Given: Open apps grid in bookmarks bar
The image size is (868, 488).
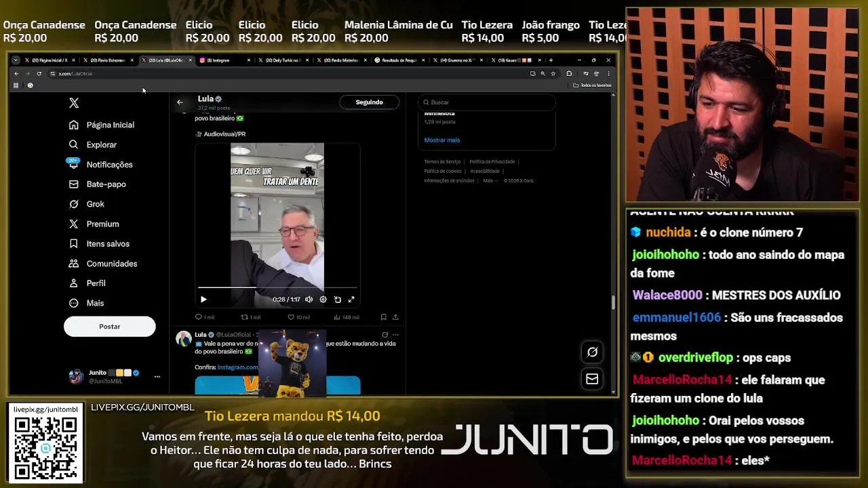Looking at the screenshot, I should 16,85.
